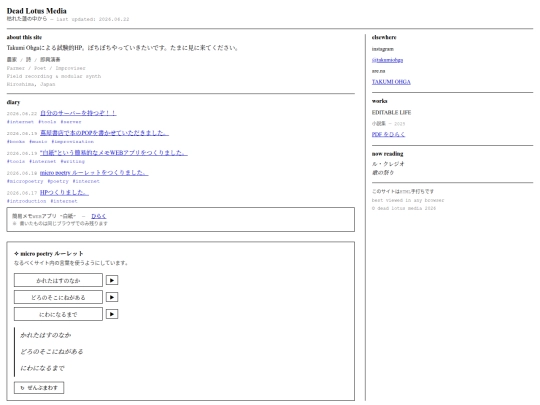Open the PDF をひらく link
This screenshot has height=405, width=540.
tap(388, 134)
